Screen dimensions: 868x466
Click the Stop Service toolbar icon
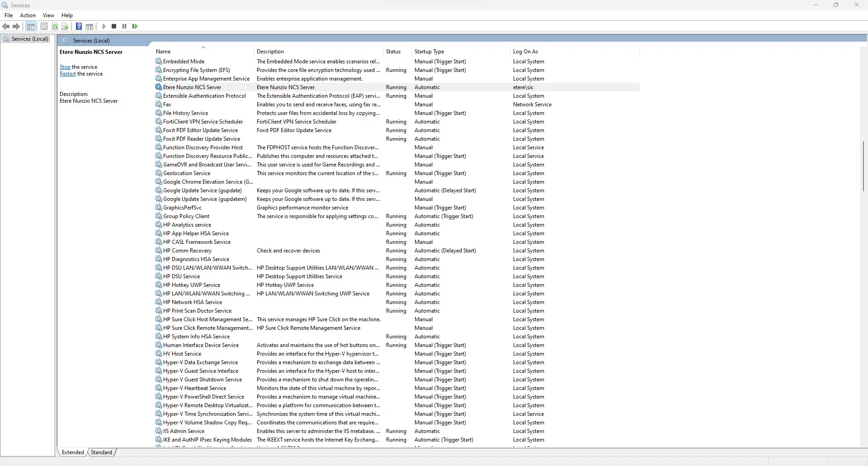114,26
